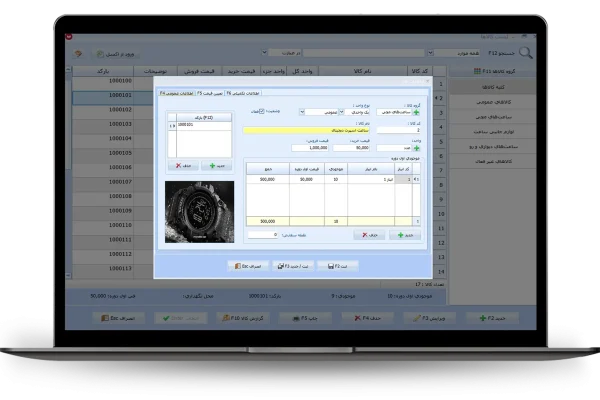Click the new button under the opening stock table
600x400 pixels.
405,235
